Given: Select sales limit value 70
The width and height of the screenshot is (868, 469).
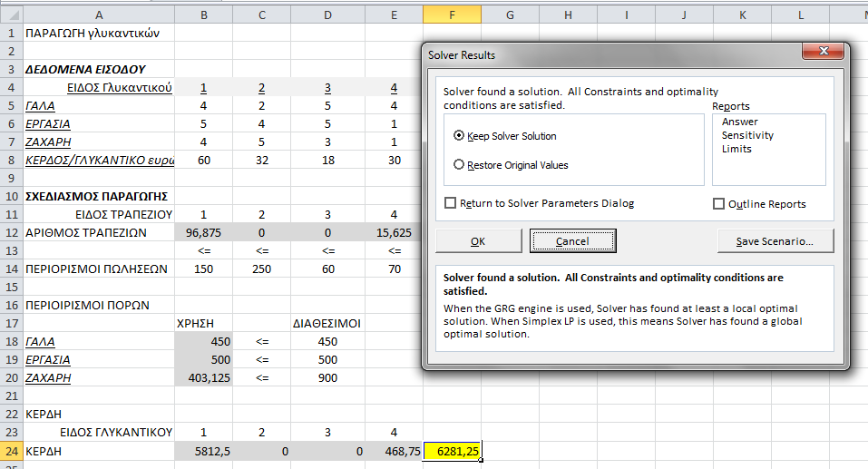Looking at the screenshot, I should [395, 269].
